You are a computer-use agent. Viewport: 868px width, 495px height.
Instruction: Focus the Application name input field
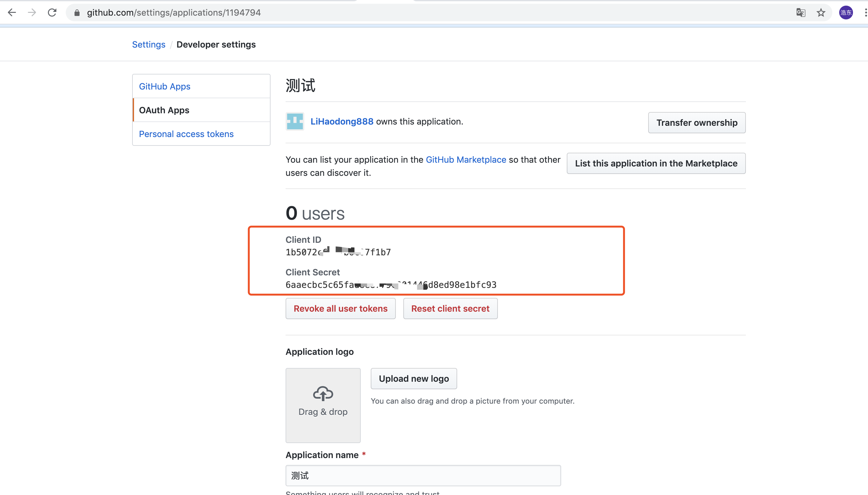(x=423, y=476)
